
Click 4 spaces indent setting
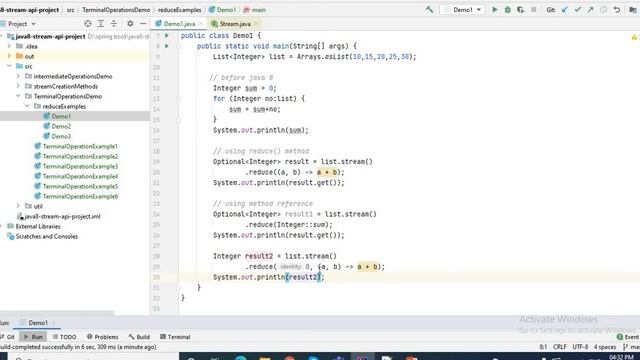pos(604,347)
